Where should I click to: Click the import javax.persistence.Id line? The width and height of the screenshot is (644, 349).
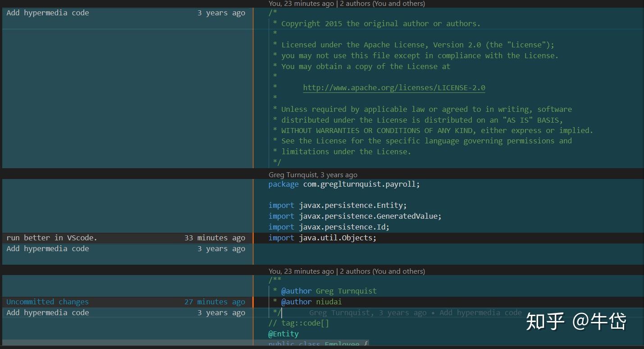(328, 227)
